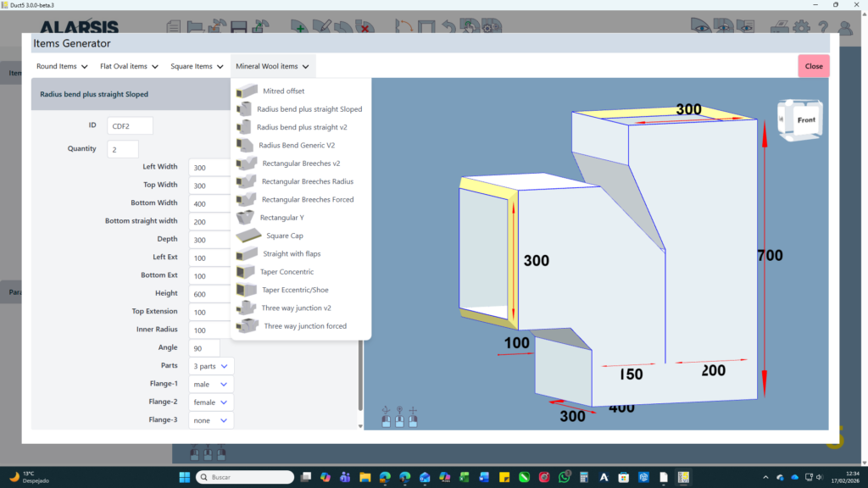
Task: Click the Quantity input field
Action: tap(123, 149)
